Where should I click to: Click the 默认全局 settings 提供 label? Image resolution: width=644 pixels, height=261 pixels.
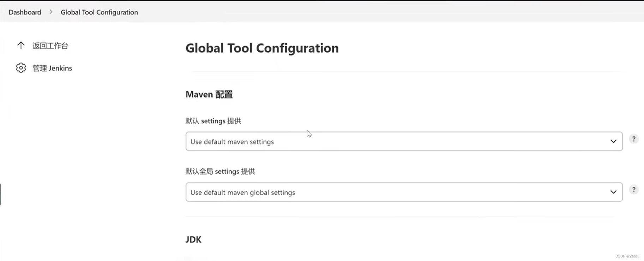220,171
